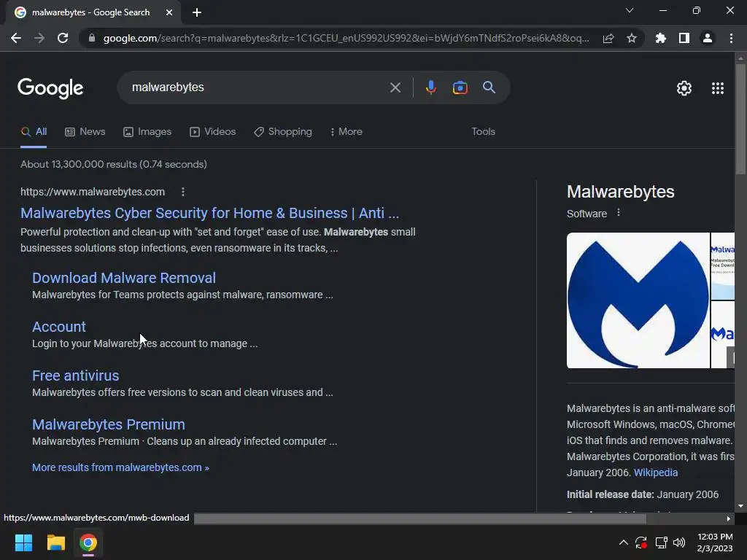The width and height of the screenshot is (747, 560).
Task: Start voice search with microphone
Action: [x=430, y=87]
